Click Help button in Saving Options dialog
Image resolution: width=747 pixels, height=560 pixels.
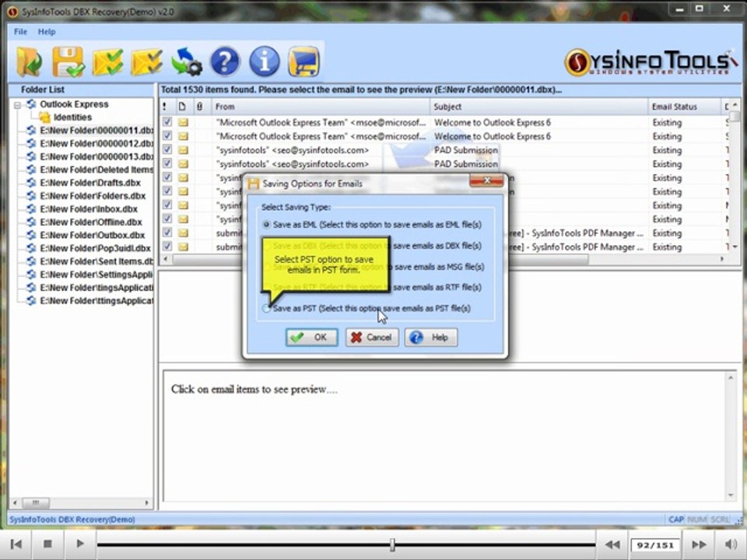point(431,337)
